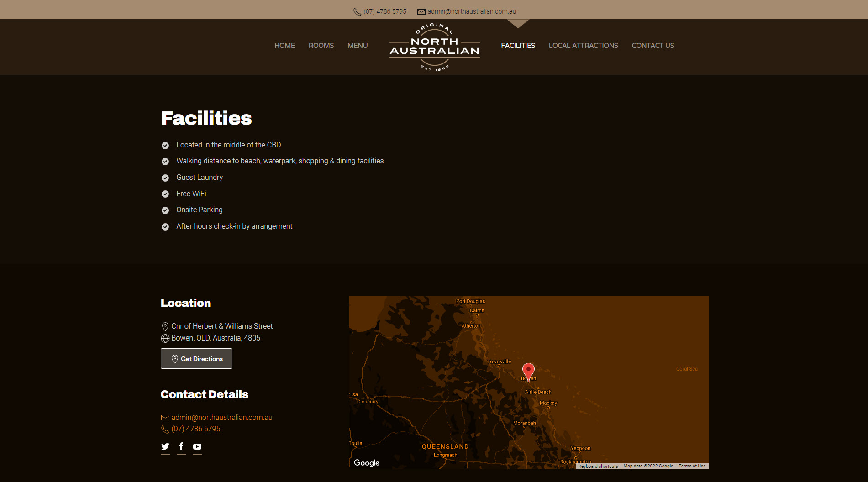Viewport: 868px width, 482px height.
Task: Click Airlie Beach label on the map
Action: (x=538, y=392)
